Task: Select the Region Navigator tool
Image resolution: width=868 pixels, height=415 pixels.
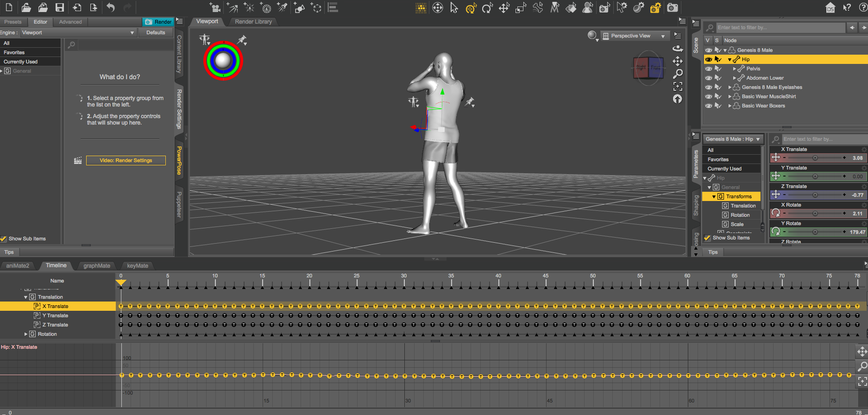Action: (x=588, y=7)
